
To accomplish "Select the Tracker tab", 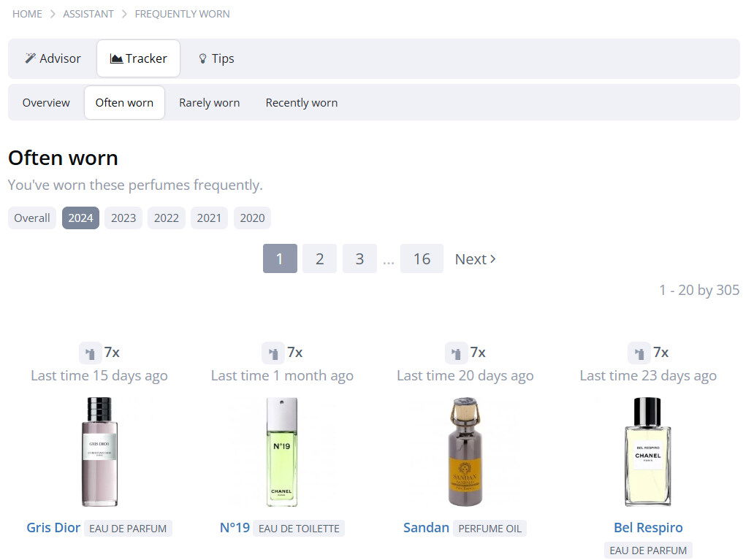I will (x=138, y=58).
